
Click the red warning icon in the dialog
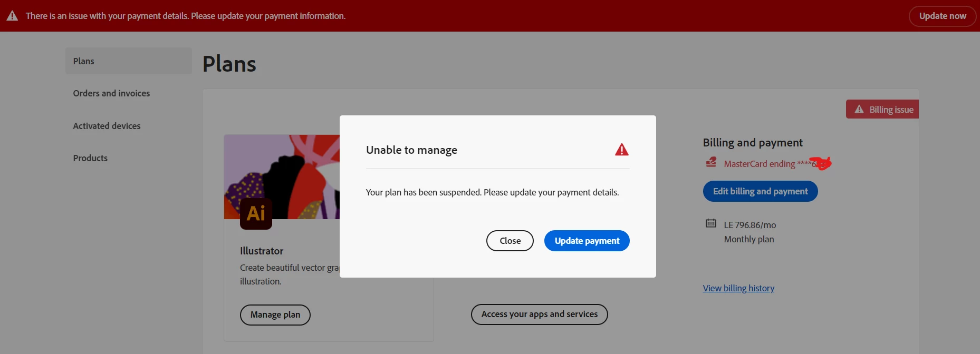point(622,150)
